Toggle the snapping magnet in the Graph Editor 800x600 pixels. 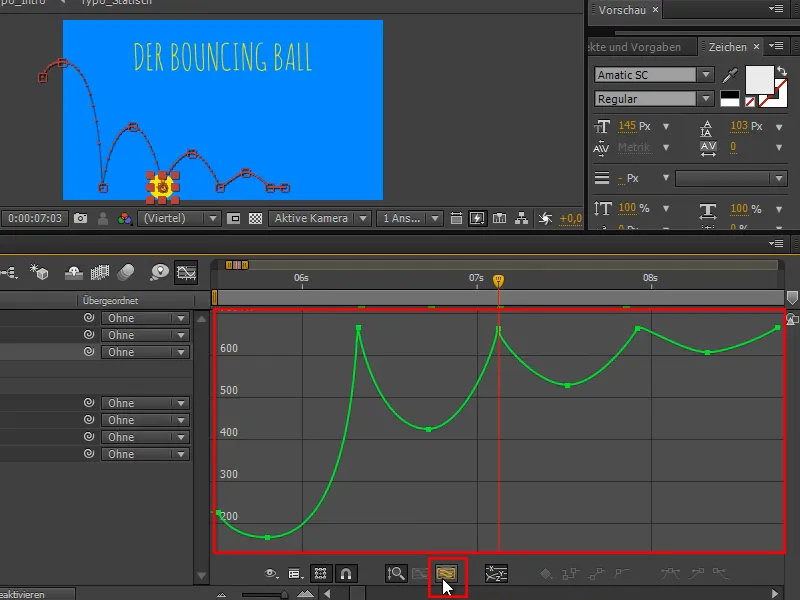pos(344,575)
